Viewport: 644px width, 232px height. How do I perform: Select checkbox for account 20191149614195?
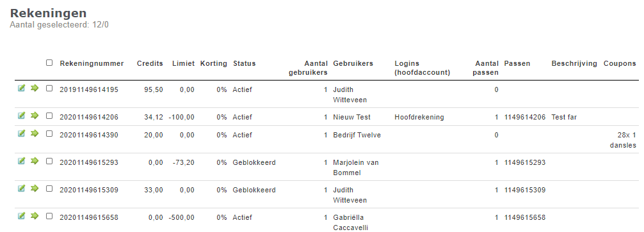point(49,88)
